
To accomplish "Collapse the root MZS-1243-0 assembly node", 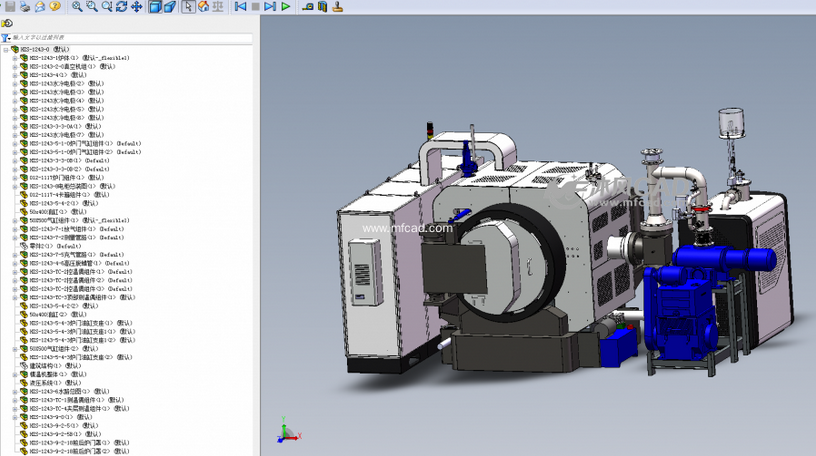I will pyautogui.click(x=5, y=49).
